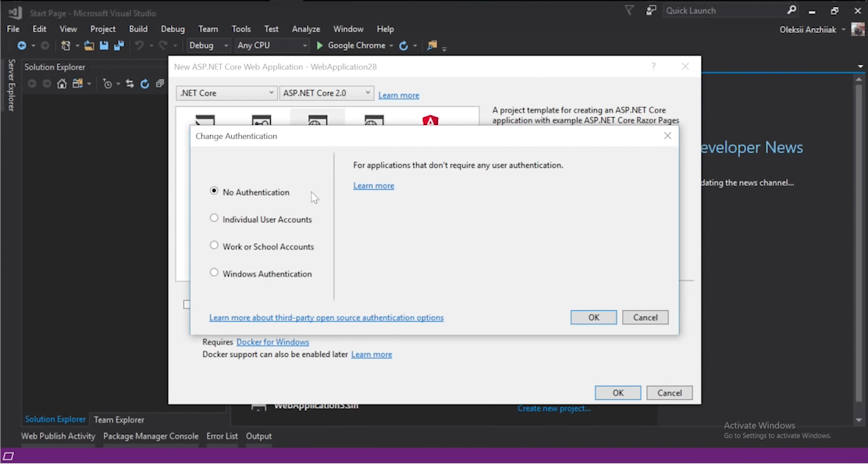Click the Solutions and Folders view icon
The image size is (868, 464).
tap(77, 84)
